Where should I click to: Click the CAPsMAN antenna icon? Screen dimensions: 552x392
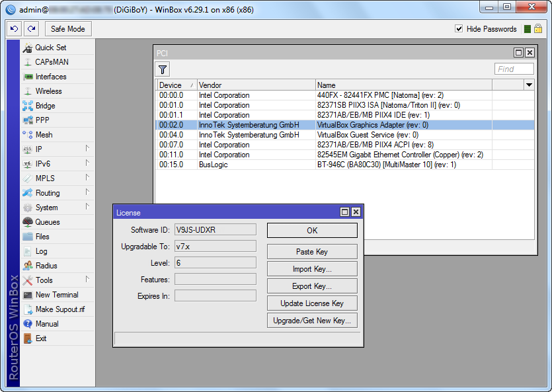coord(28,62)
